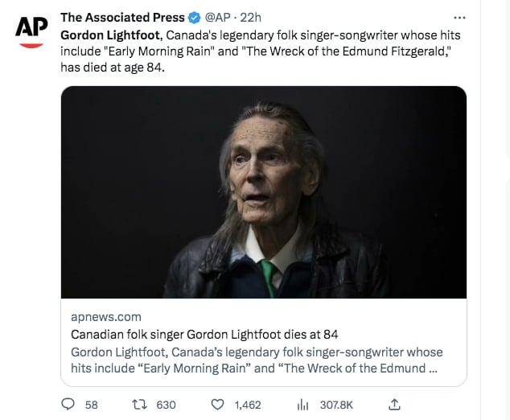The height and width of the screenshot is (420, 510).
Task: Click the 307.8K views count
Action: tap(336, 405)
